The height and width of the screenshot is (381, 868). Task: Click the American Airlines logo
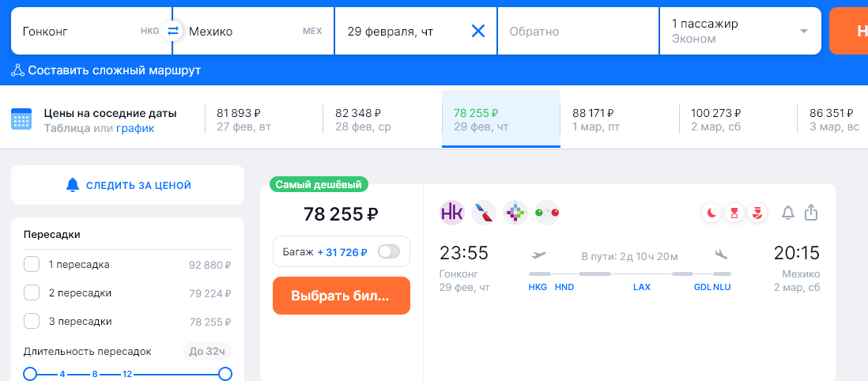483,213
